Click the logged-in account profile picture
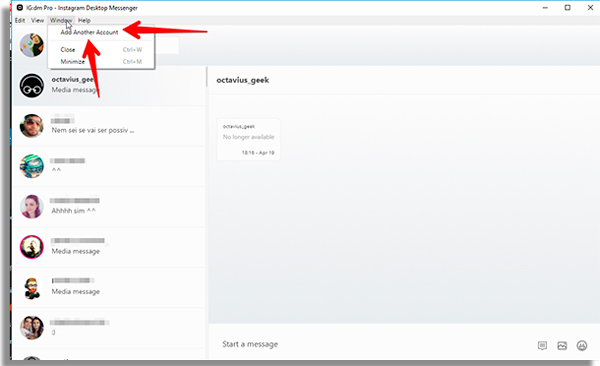Screen dimensions: 600x366 (32, 45)
